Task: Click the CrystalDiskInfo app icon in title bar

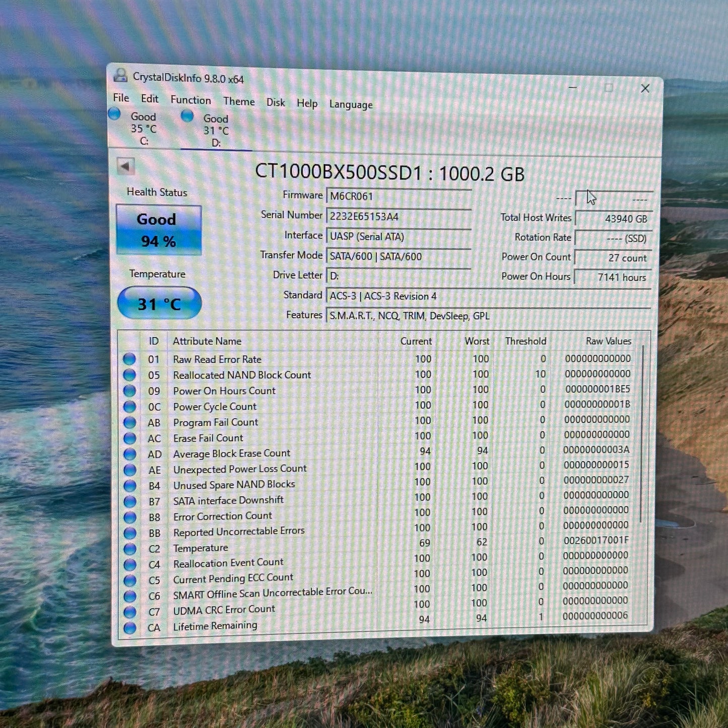Action: (x=120, y=76)
